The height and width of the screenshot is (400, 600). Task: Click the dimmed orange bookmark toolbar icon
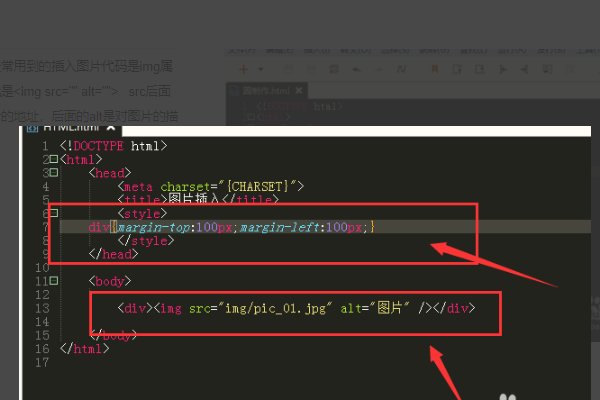435,69
